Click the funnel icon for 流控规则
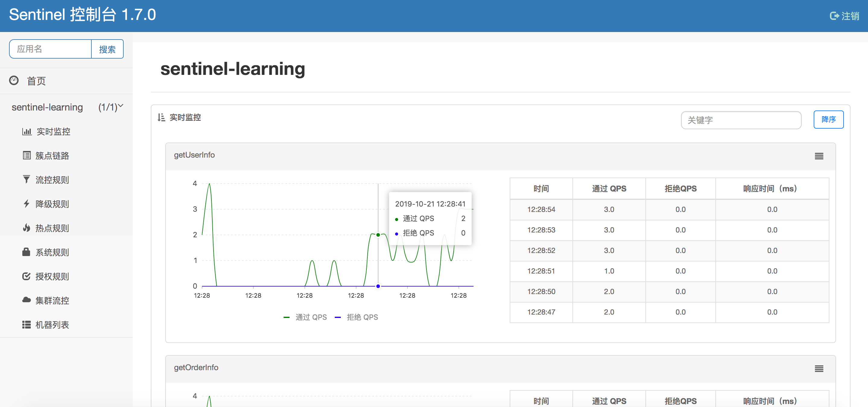This screenshot has height=407, width=868. pos(26,179)
